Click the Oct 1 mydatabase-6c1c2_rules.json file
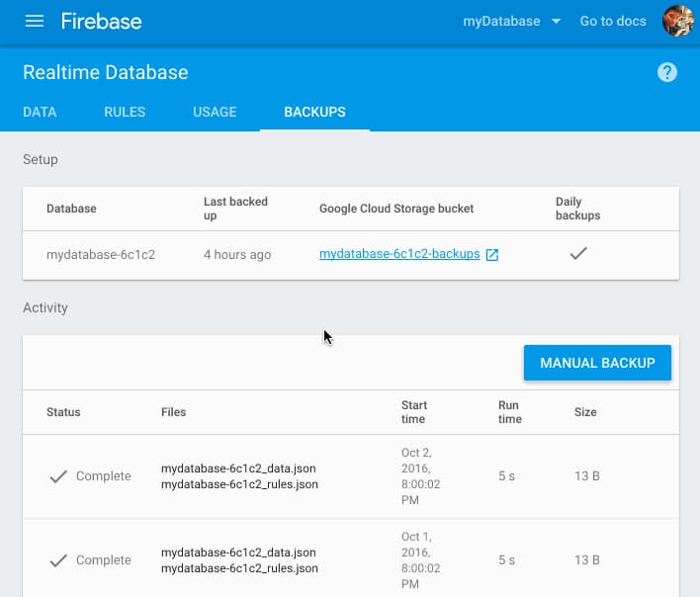The width and height of the screenshot is (700, 597). (x=239, y=568)
